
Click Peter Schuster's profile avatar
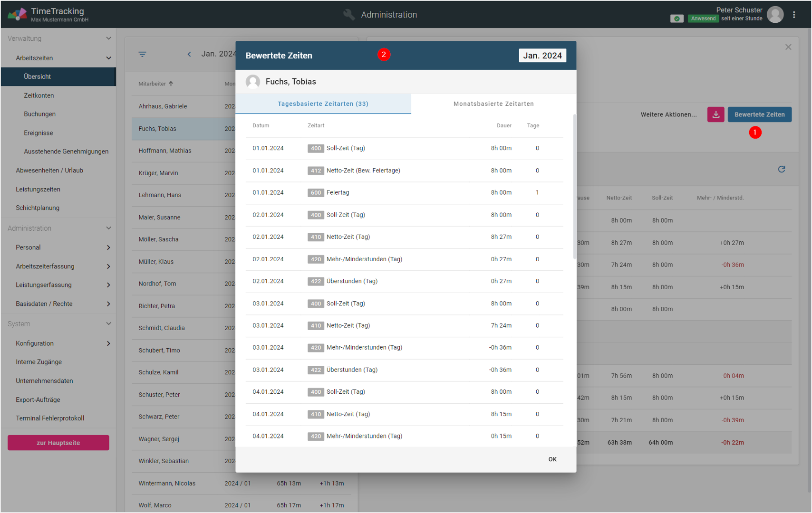775,15
